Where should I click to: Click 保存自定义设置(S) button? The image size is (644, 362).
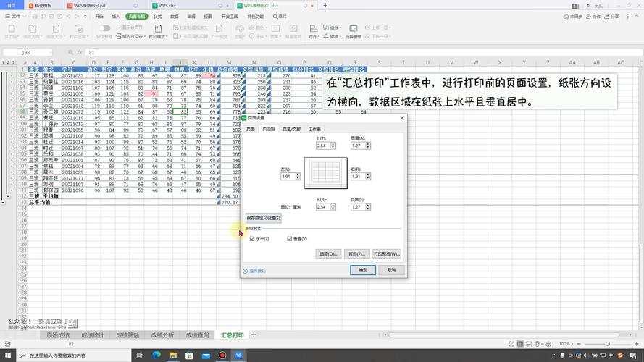pos(263,218)
